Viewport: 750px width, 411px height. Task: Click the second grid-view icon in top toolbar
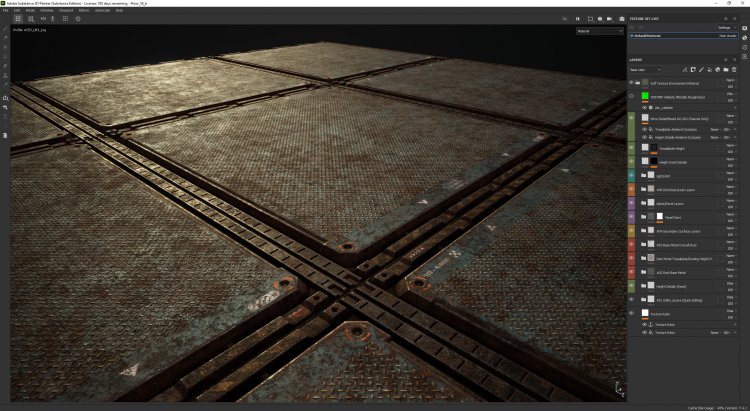click(x=31, y=19)
